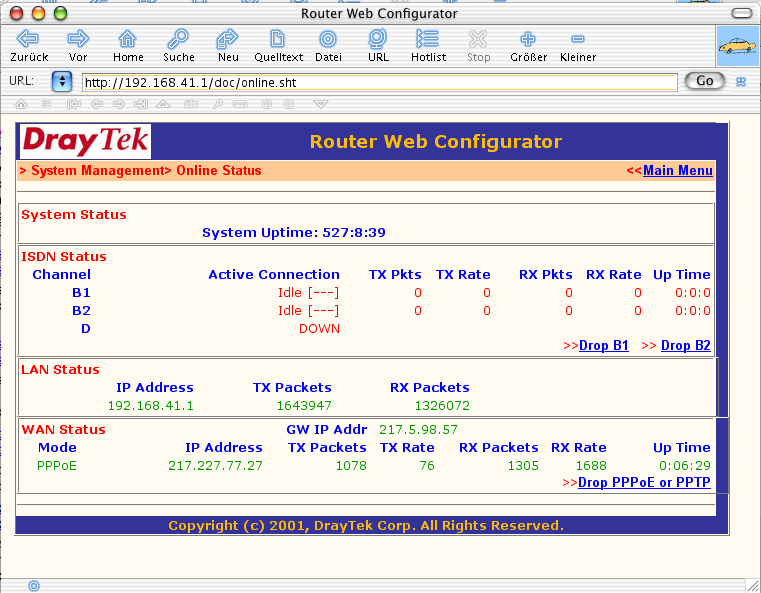This screenshot has width=761, height=593.
Task: Click the first-page arrow in navigation bar
Action: pyautogui.click(x=73, y=103)
